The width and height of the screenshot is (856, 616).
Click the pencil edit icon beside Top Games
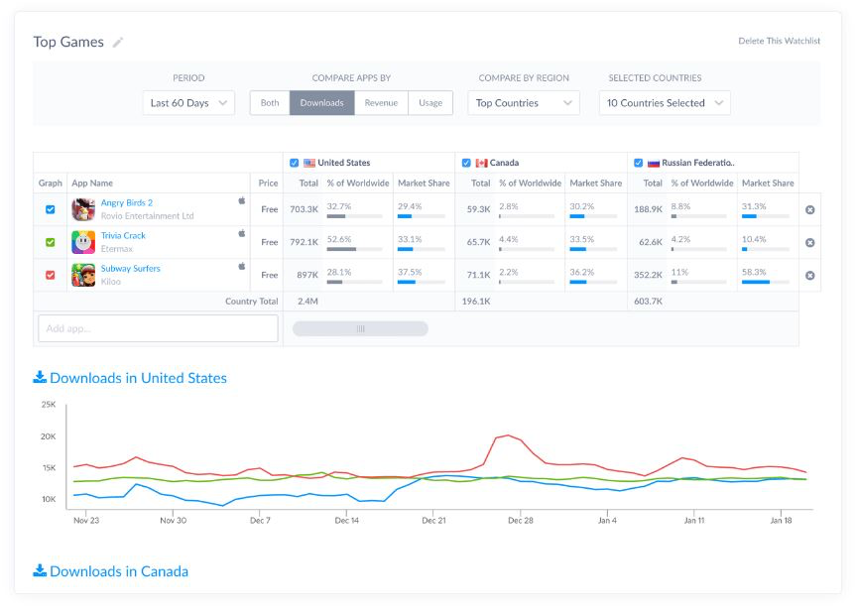pos(118,42)
